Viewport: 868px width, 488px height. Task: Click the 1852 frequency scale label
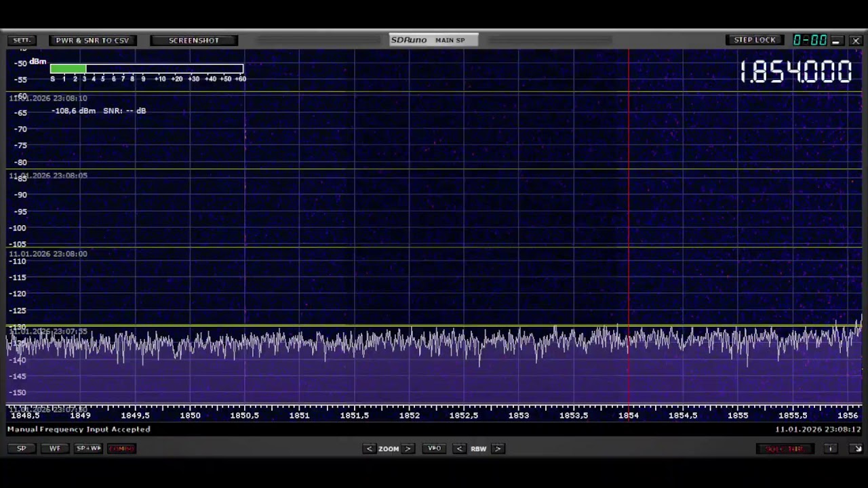click(409, 415)
